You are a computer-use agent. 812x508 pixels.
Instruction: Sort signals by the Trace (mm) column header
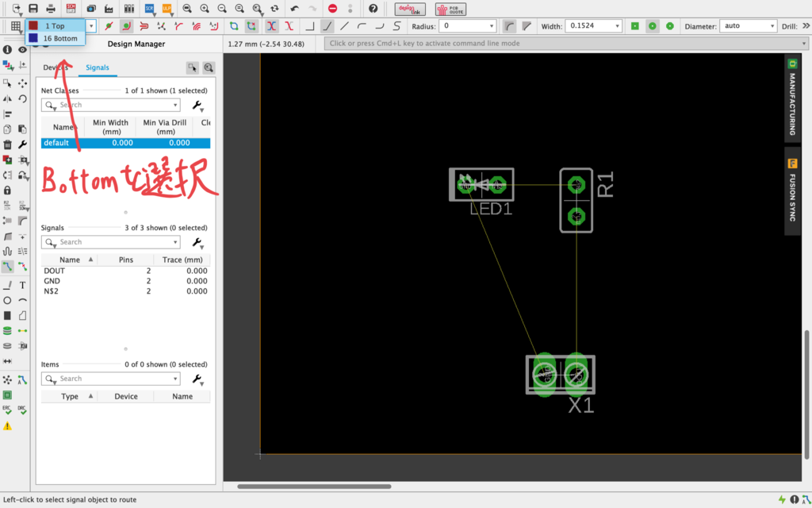pyautogui.click(x=182, y=260)
